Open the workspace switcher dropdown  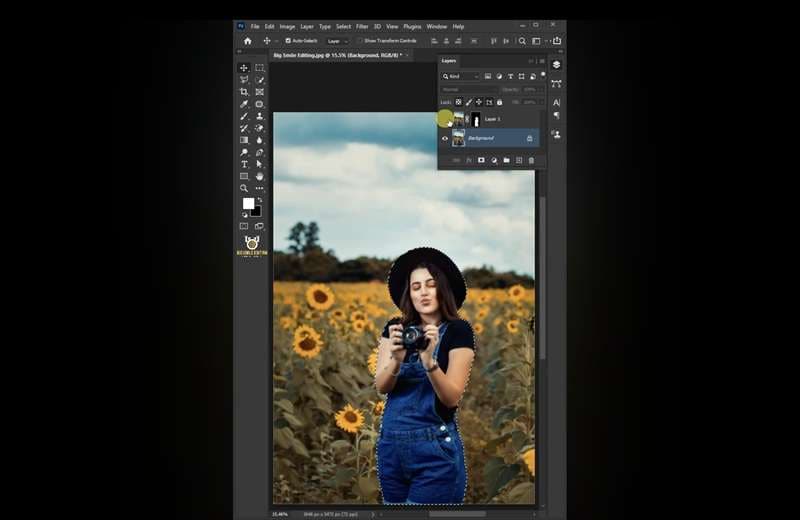point(538,41)
